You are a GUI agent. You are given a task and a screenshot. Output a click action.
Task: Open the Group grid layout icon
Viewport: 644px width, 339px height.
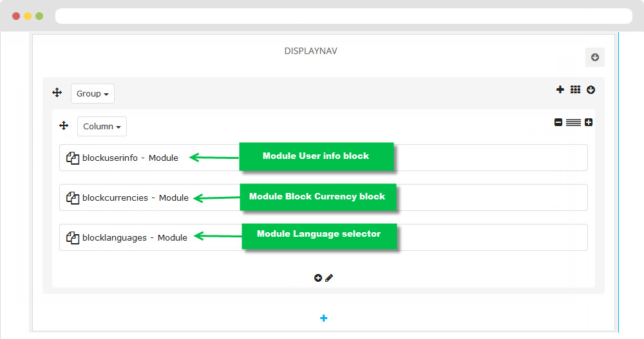[x=575, y=89]
